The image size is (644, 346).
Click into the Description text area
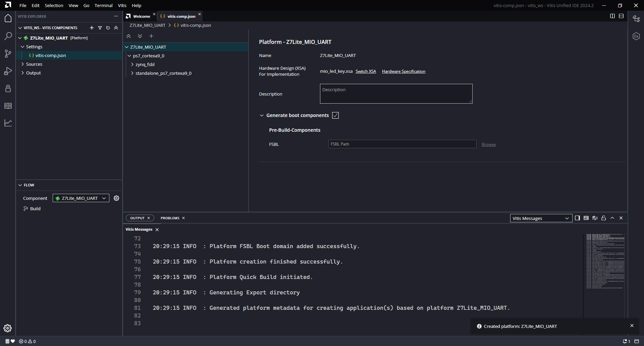pos(396,94)
